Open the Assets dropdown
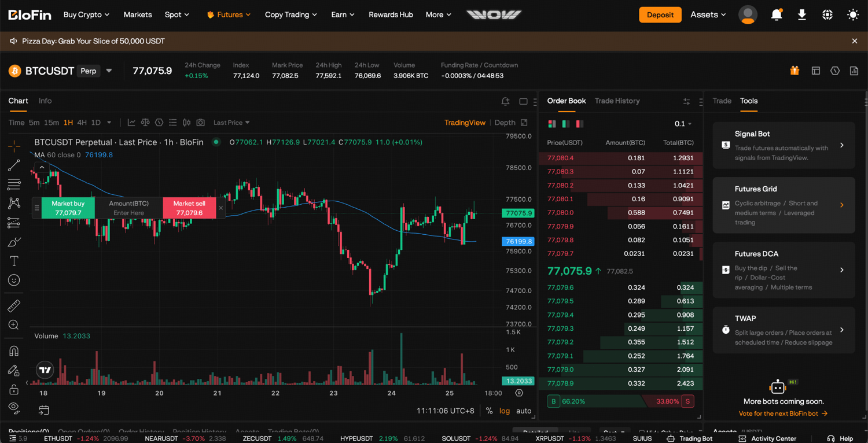The image size is (868, 443). [x=708, y=14]
